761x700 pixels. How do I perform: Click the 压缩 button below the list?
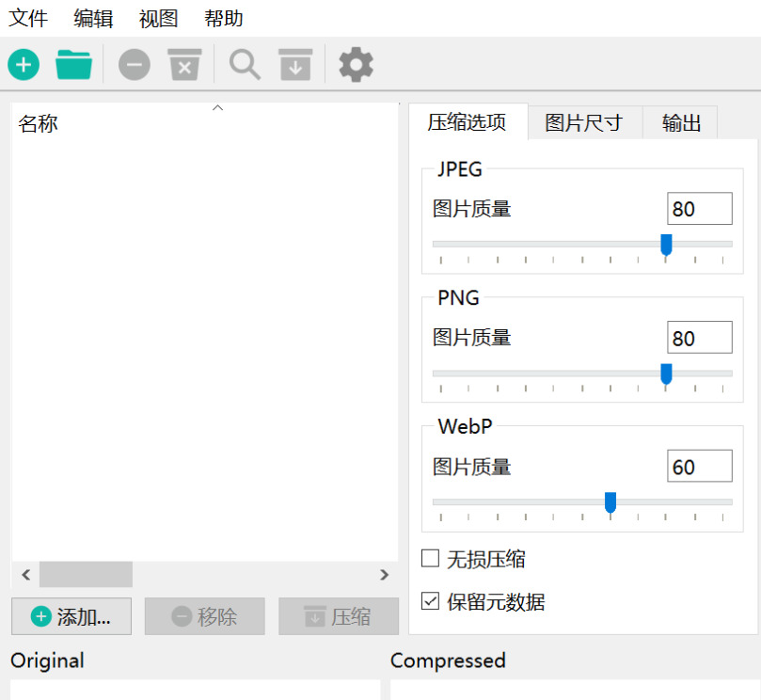pyautogui.click(x=339, y=616)
